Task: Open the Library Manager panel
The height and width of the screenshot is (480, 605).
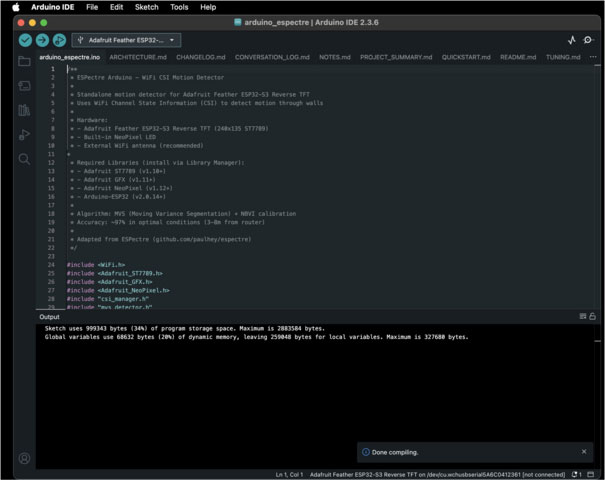Action: 24,110
